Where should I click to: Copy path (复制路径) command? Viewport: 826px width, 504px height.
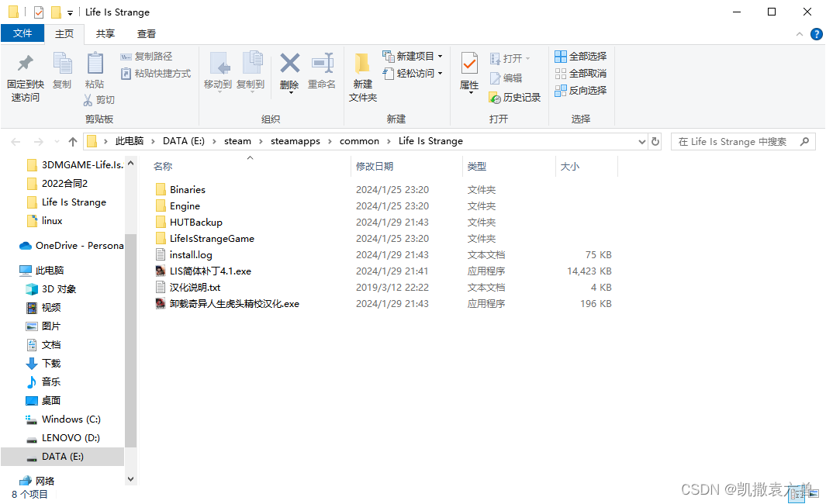tap(146, 57)
